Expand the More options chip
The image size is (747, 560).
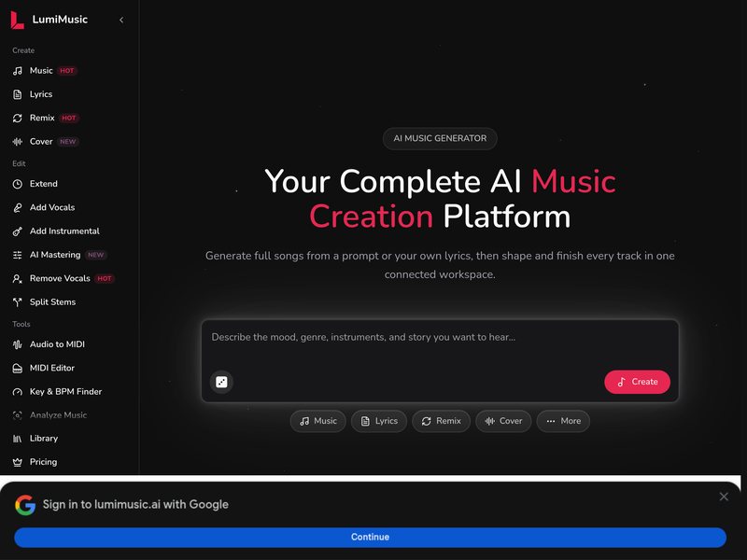click(563, 421)
